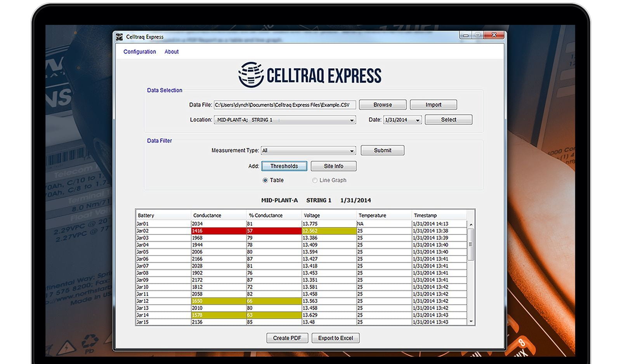Minimize the Celltraq Express window
The height and width of the screenshot is (364, 621).
click(466, 35)
